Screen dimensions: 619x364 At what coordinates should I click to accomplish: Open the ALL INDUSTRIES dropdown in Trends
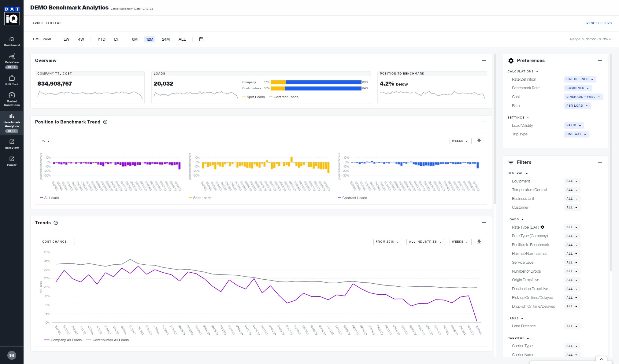coord(425,242)
